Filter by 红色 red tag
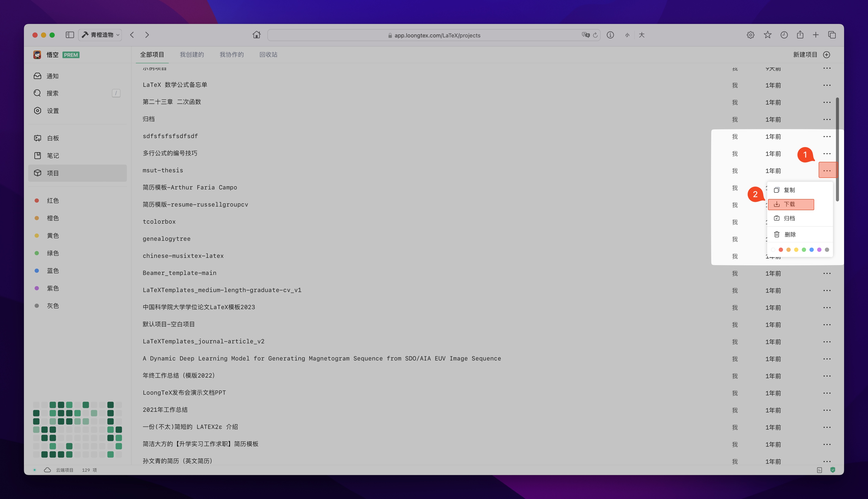868x499 pixels. [x=77, y=201]
